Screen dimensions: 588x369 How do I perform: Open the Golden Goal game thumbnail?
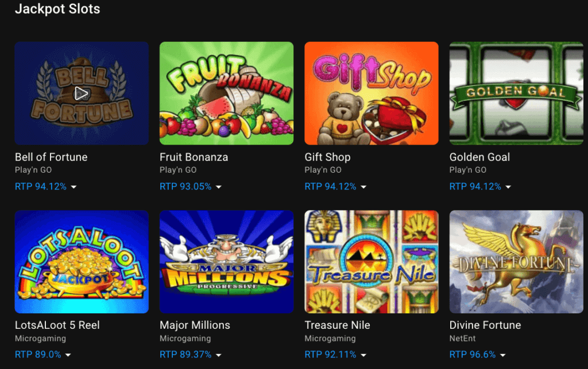(x=516, y=92)
